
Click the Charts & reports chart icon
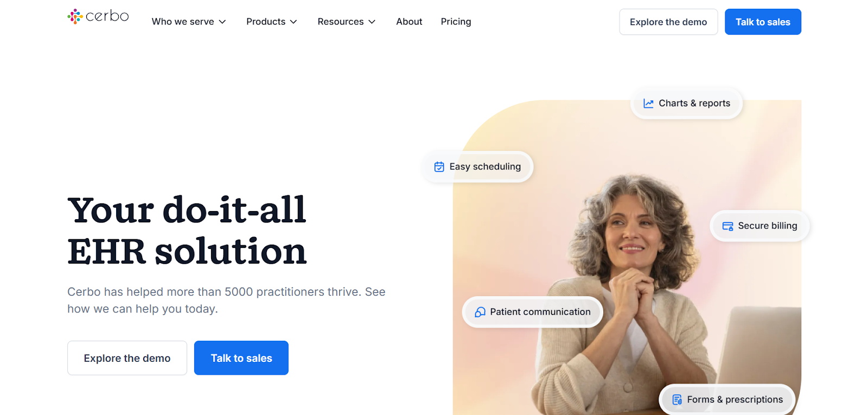click(648, 104)
